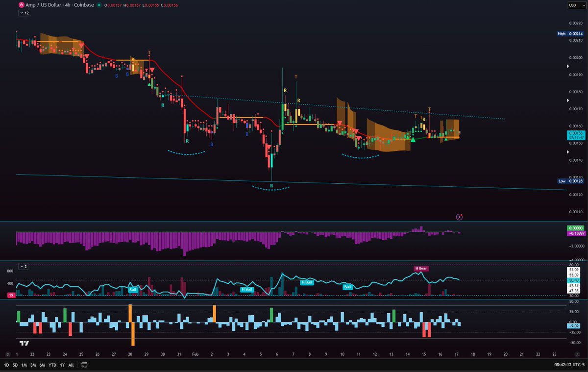This screenshot has width=588, height=372.
Task: Click the H Bear divergence label
Action: [x=421, y=268]
